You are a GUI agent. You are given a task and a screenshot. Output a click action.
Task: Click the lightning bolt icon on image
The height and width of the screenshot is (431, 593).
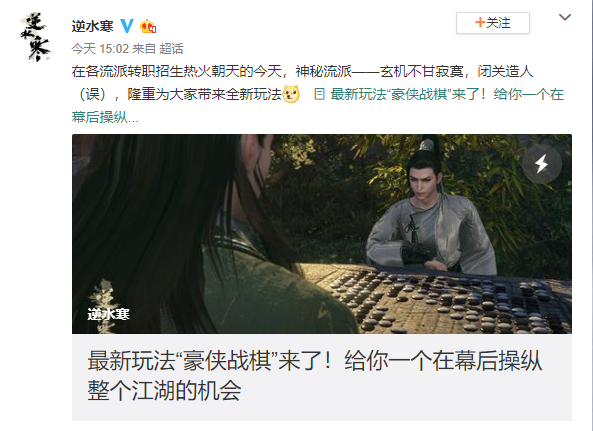point(542,164)
